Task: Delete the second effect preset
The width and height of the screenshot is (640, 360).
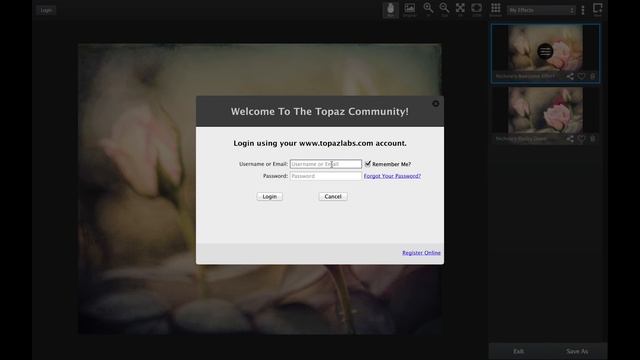Action: pos(593,139)
